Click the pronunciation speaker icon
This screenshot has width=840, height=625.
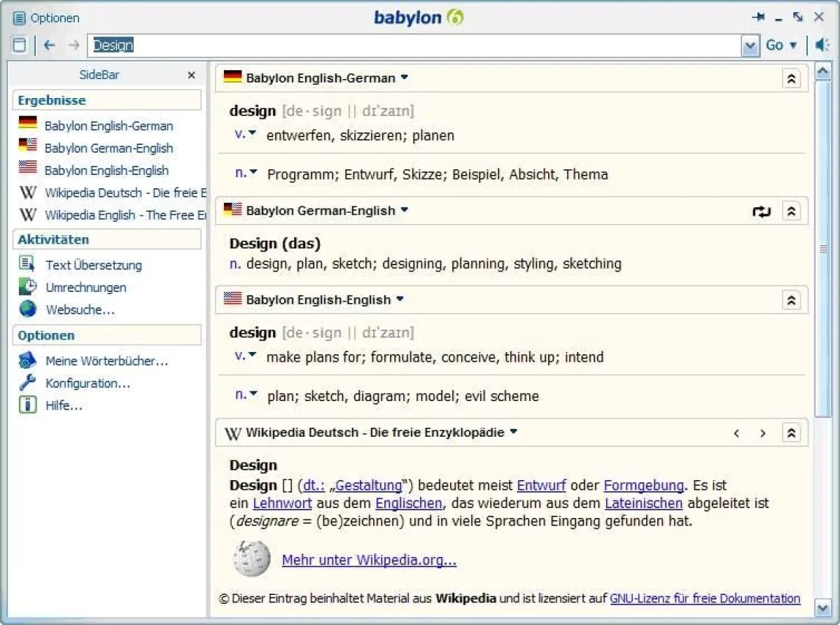click(821, 45)
